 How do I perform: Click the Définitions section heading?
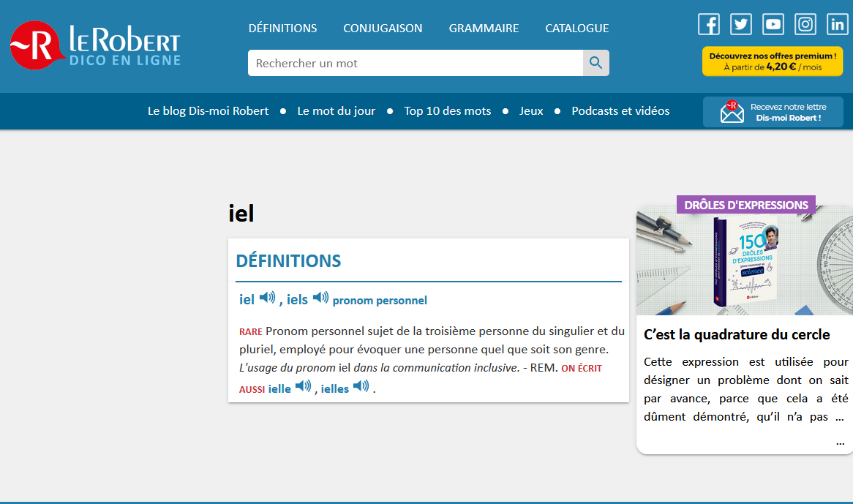288,261
